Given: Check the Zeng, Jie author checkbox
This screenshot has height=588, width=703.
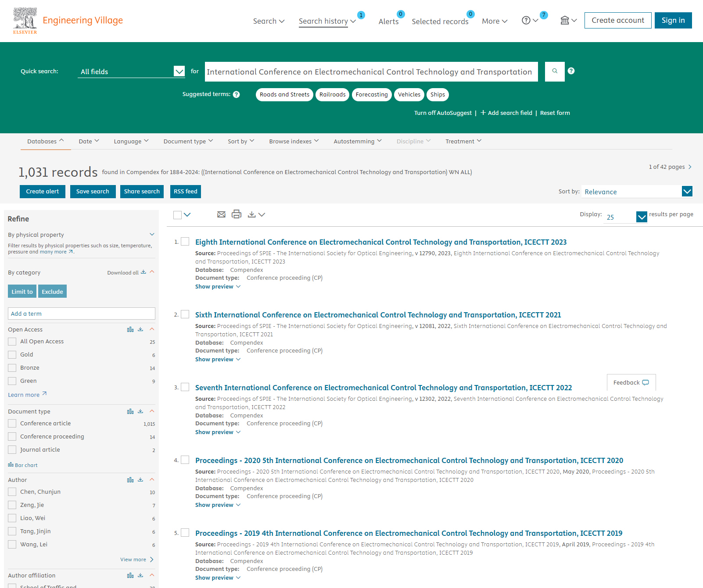Looking at the screenshot, I should 12,505.
